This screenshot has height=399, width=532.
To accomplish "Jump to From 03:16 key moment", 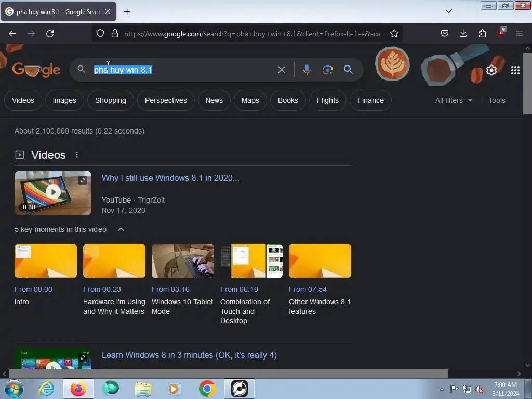I will (x=170, y=289).
